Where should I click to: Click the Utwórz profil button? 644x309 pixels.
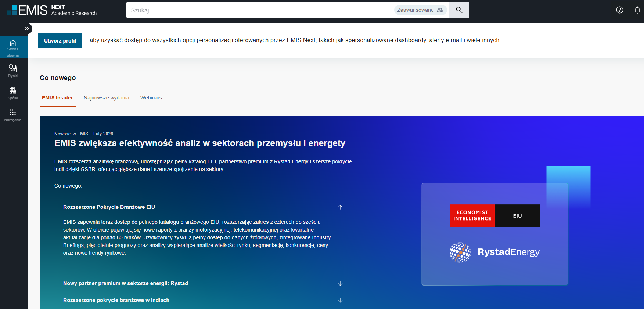click(60, 41)
